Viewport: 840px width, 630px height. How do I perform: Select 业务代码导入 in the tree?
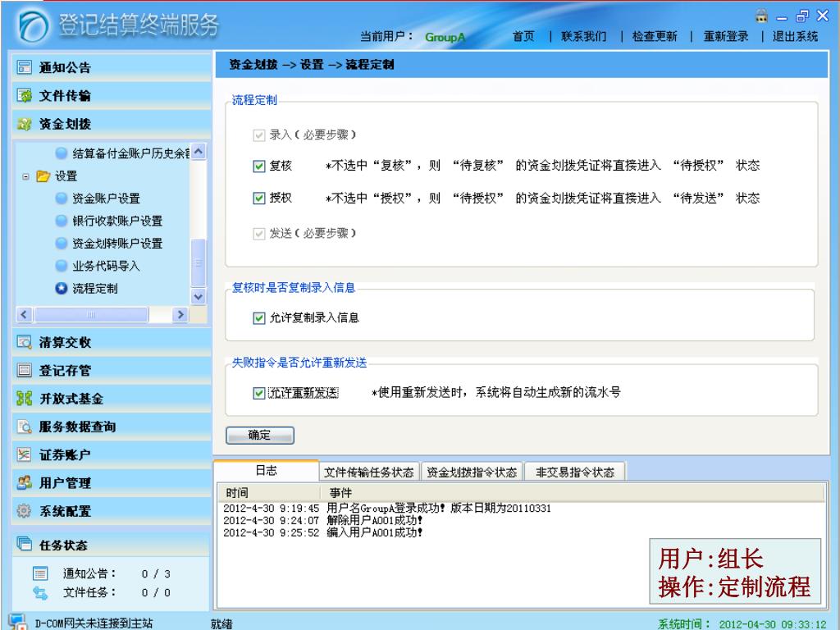coord(106,266)
